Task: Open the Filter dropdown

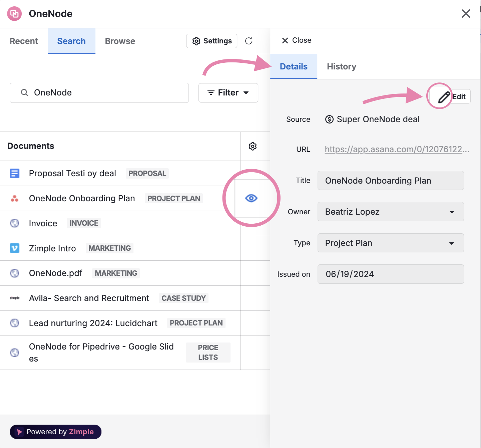Action: (x=228, y=92)
